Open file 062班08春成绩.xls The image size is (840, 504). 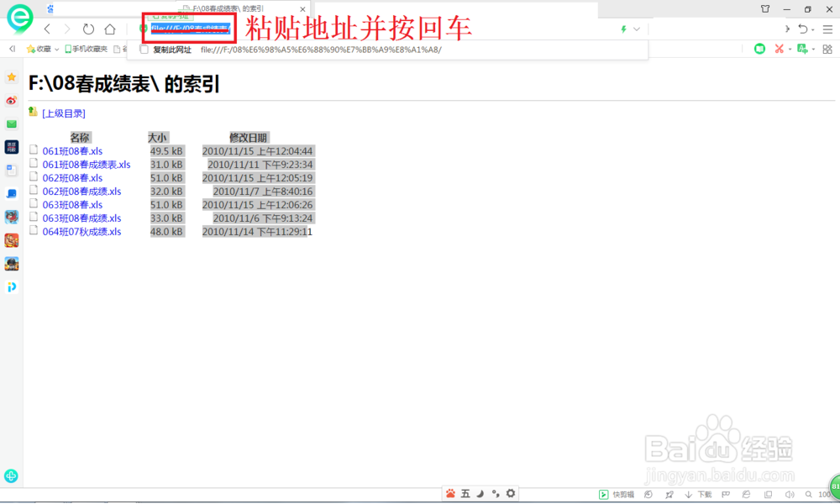tap(82, 192)
